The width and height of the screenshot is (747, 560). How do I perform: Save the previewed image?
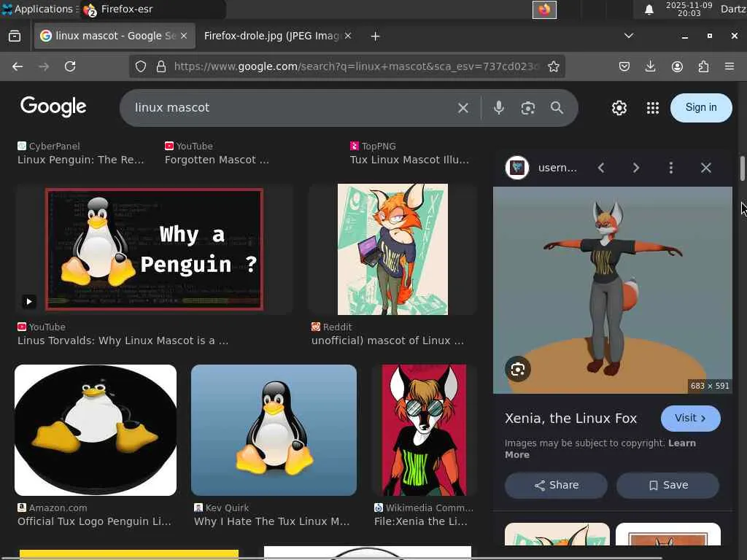pyautogui.click(x=668, y=485)
